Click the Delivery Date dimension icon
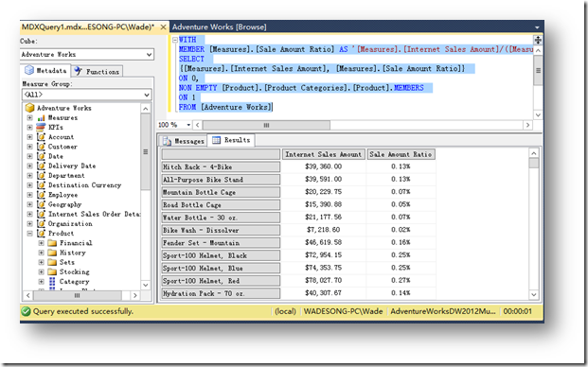The height and width of the screenshot is (367, 588). 41,166
